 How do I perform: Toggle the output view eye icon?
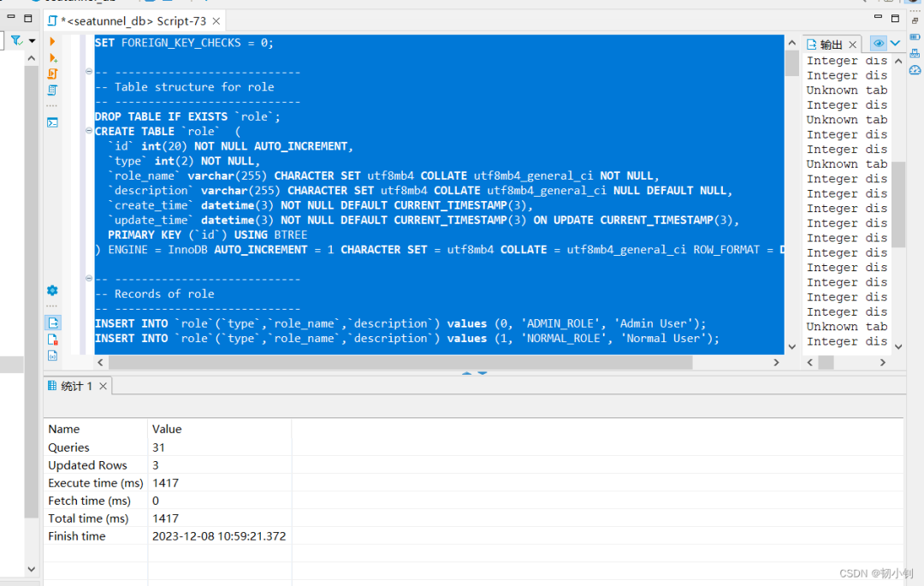coord(878,43)
